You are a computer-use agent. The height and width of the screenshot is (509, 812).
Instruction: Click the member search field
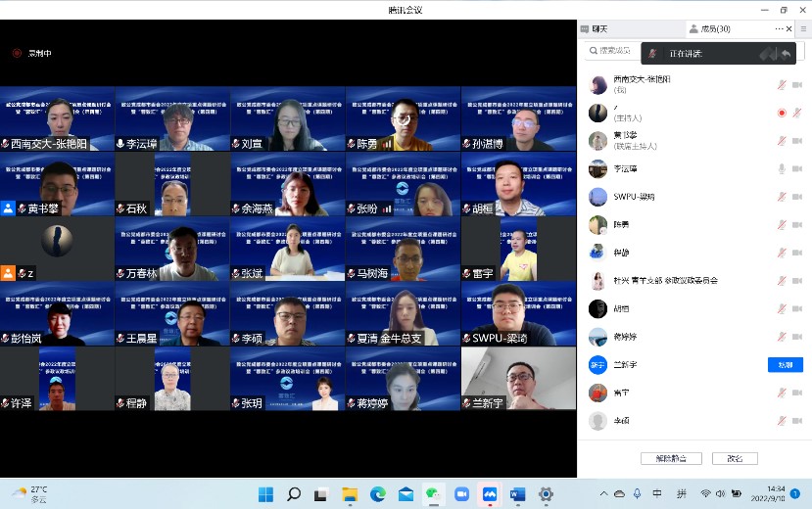point(611,51)
